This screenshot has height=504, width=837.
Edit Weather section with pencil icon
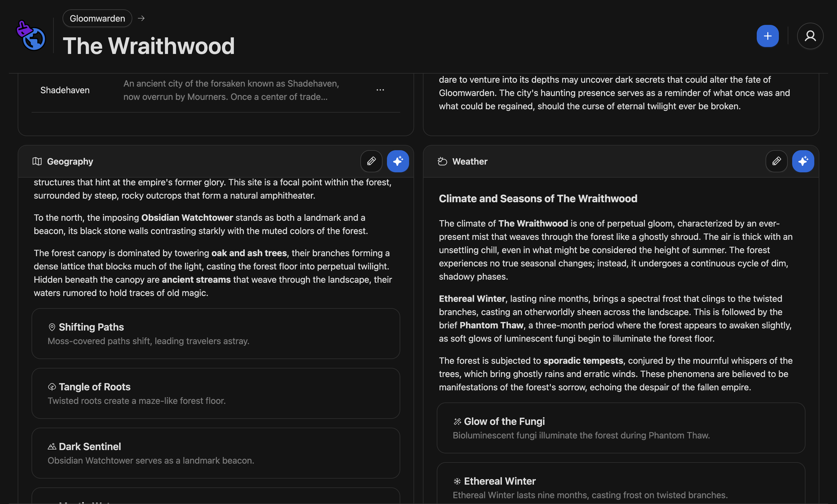pyautogui.click(x=776, y=161)
